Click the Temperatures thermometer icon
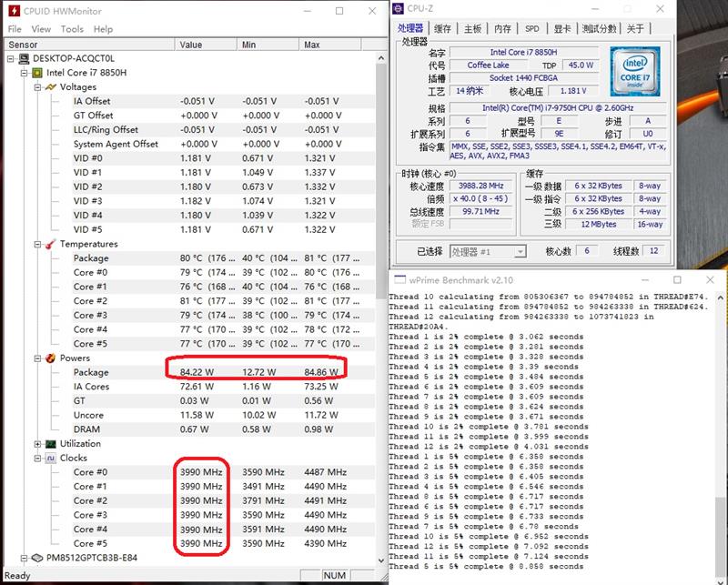Image resolution: width=728 pixels, height=585 pixels. point(51,244)
